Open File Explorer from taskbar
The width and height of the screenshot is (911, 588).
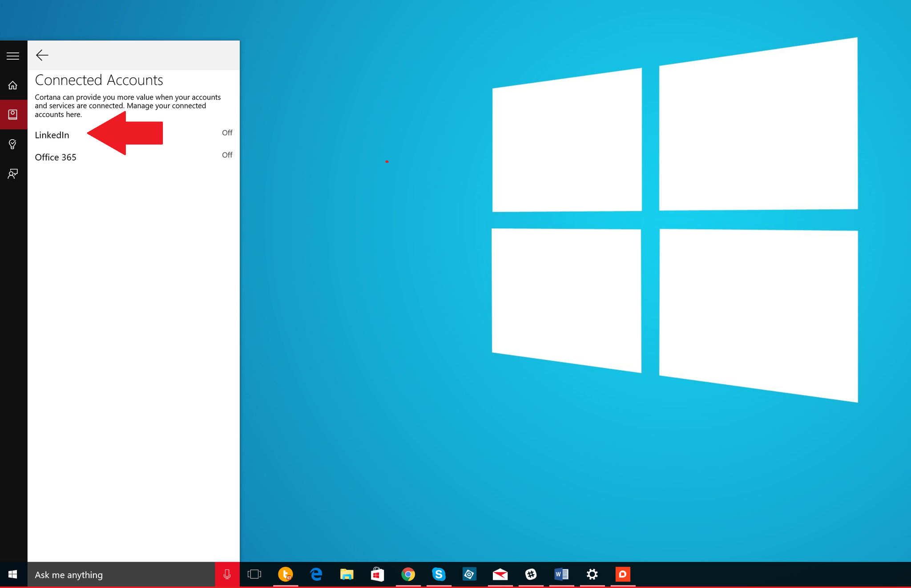click(347, 574)
